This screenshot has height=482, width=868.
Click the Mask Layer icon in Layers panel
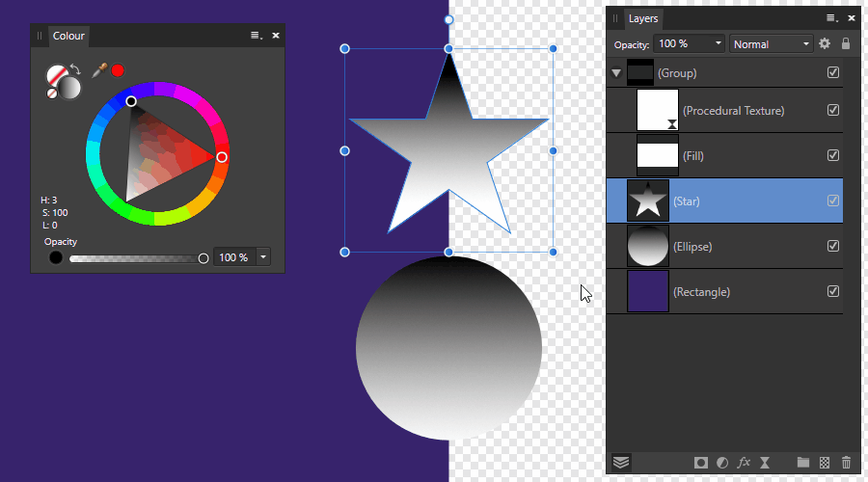701,464
